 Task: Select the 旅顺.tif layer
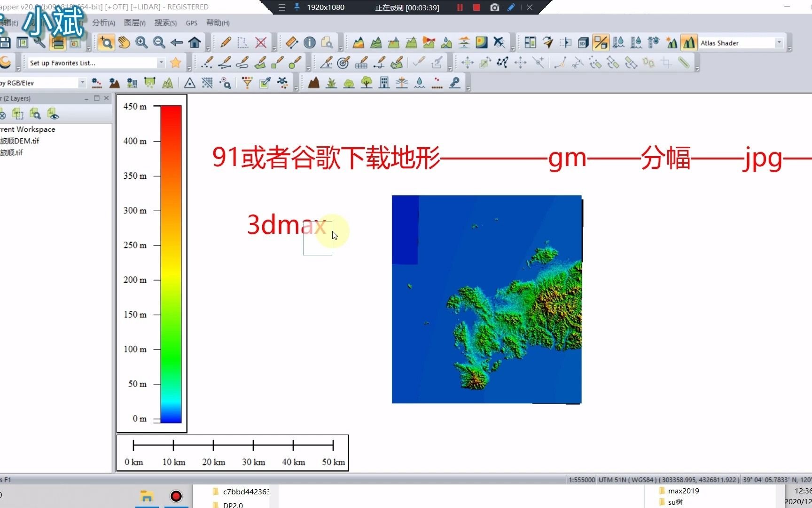point(11,152)
